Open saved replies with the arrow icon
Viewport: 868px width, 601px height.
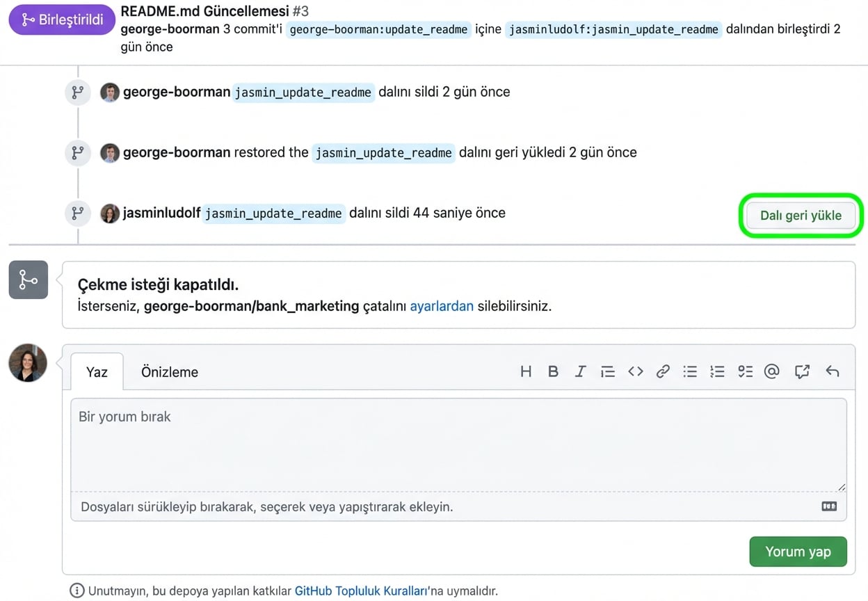coord(832,371)
